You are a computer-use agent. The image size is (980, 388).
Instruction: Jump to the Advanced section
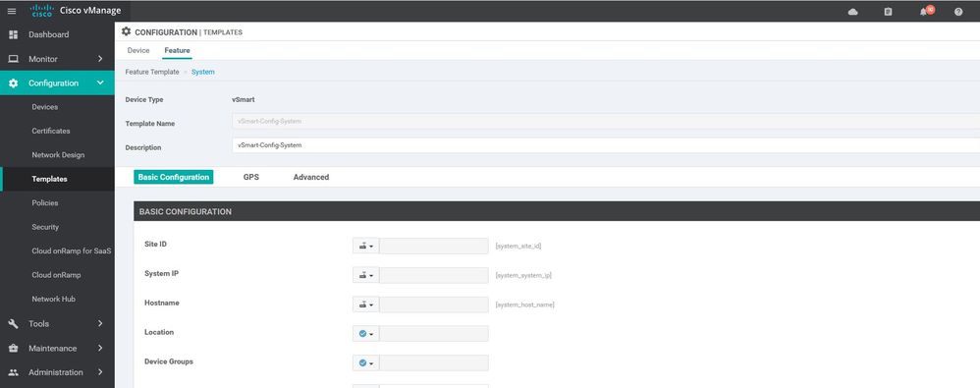pos(311,178)
